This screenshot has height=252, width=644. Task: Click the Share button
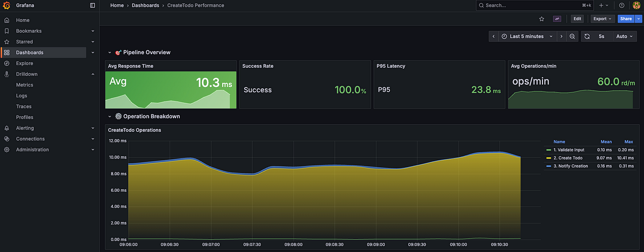(625, 19)
